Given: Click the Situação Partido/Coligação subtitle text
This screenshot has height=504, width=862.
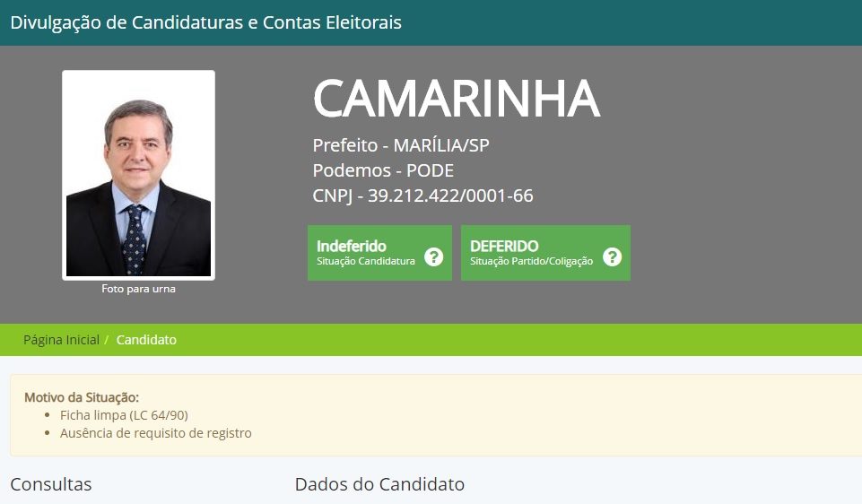Looking at the screenshot, I should [531, 262].
